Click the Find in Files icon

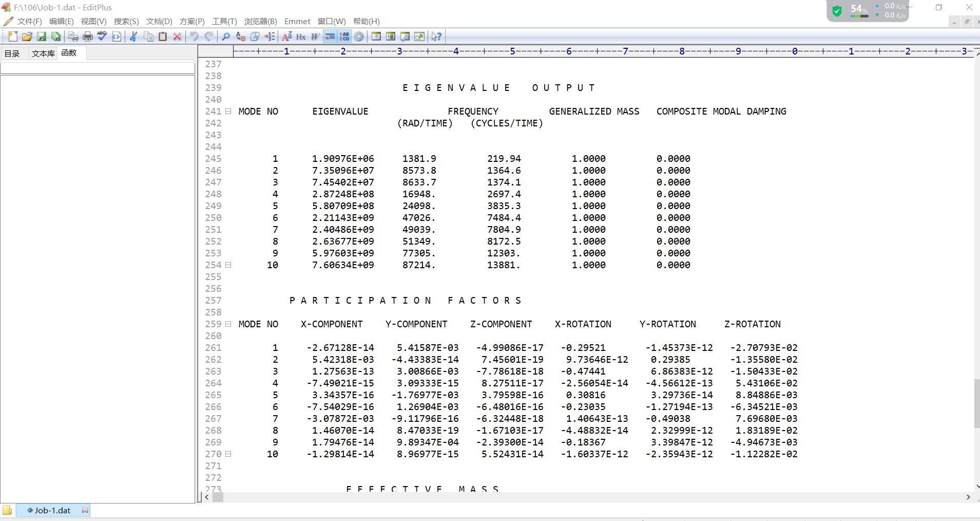click(x=255, y=36)
